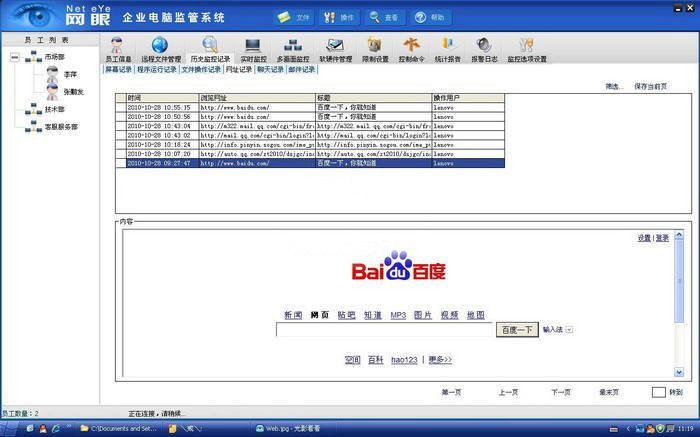Click Baidu 地图 link in preview
The height and width of the screenshot is (437, 700).
476,315
